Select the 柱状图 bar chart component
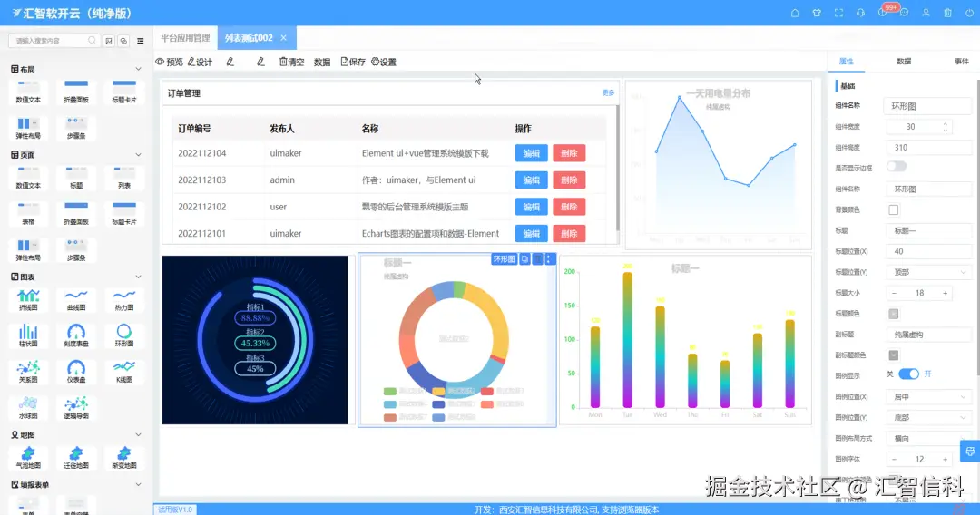The image size is (980, 515). click(x=28, y=335)
